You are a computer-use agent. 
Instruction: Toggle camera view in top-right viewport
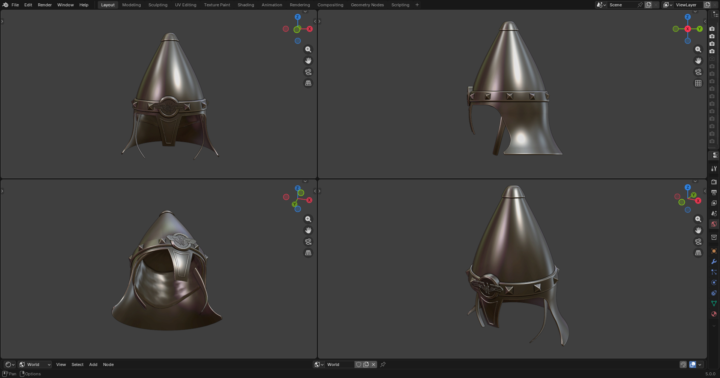pos(698,72)
